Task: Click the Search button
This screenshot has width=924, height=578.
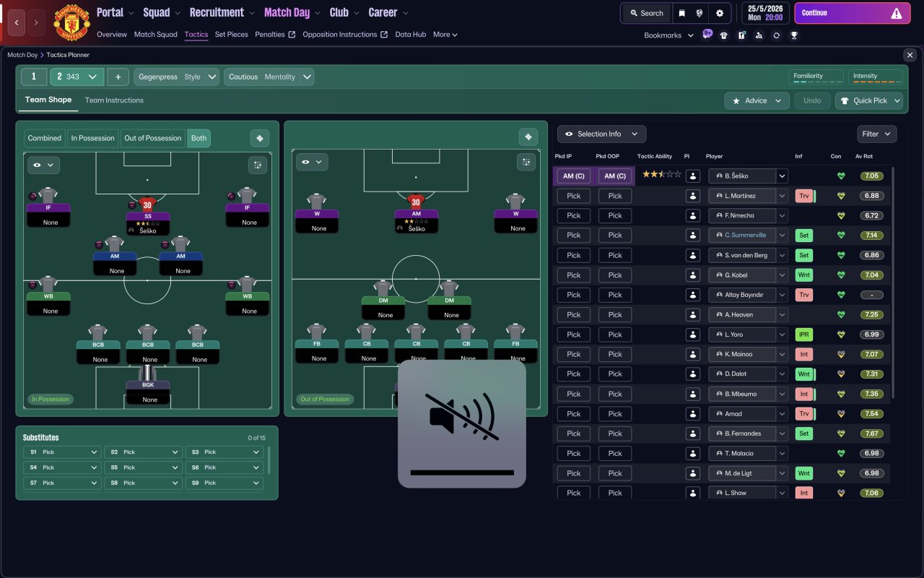Action: (645, 13)
